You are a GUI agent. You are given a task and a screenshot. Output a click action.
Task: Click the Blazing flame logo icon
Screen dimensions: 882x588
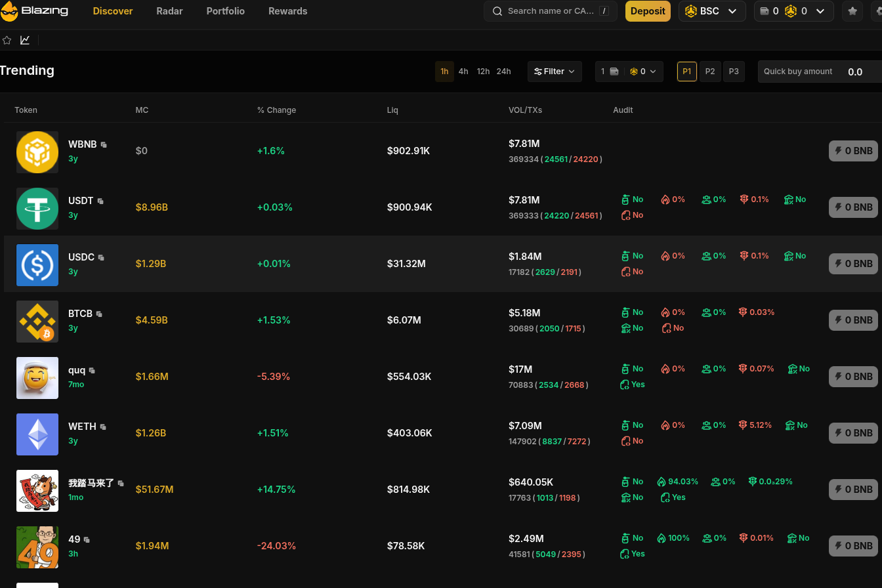point(10,11)
